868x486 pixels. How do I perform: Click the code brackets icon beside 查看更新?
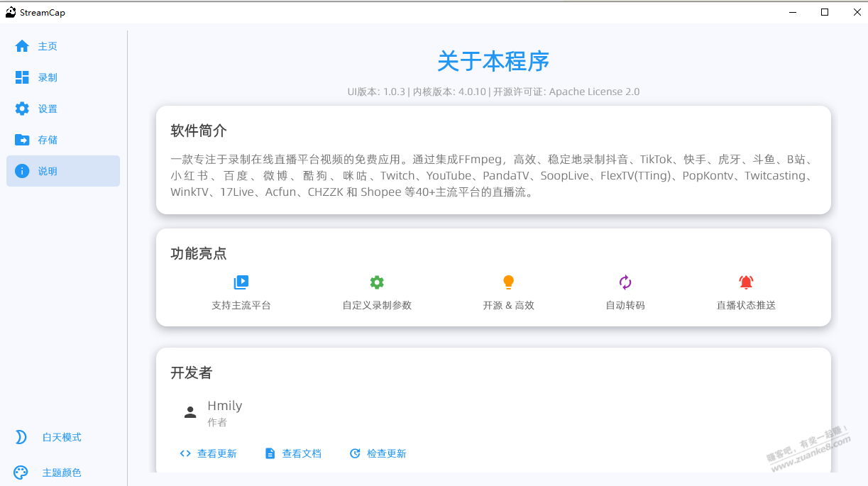(x=185, y=453)
